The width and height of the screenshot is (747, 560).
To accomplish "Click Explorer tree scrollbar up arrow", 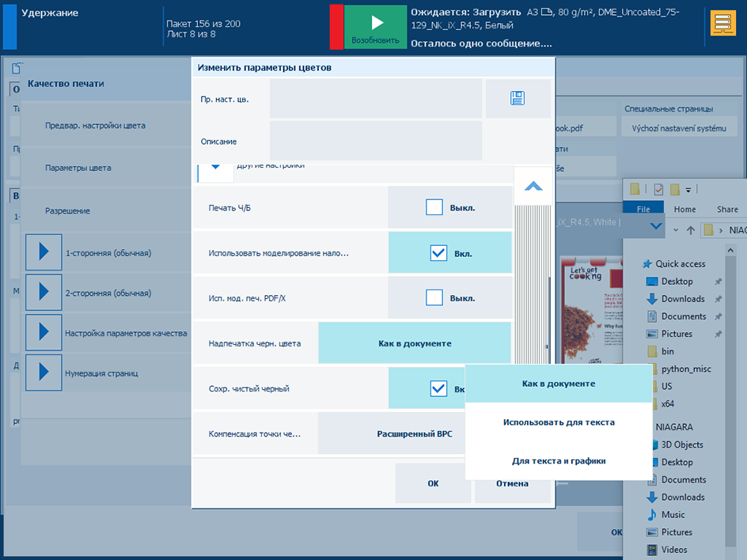I will click(730, 249).
